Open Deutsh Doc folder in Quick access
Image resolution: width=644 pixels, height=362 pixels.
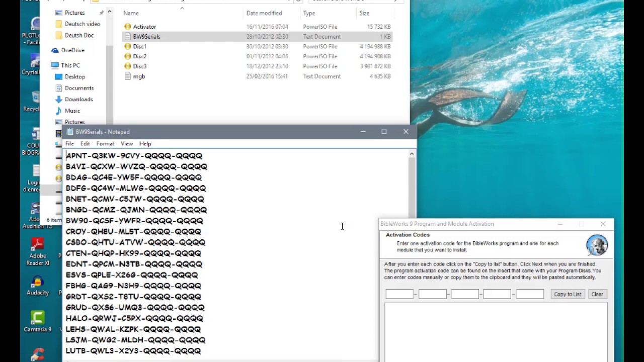(x=74, y=35)
